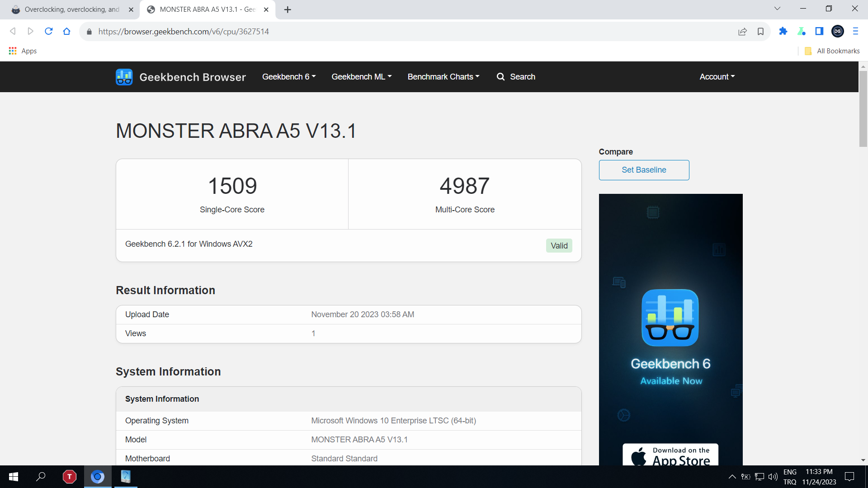Click the browser forward arrow
The image size is (868, 488).
pyautogui.click(x=30, y=31)
